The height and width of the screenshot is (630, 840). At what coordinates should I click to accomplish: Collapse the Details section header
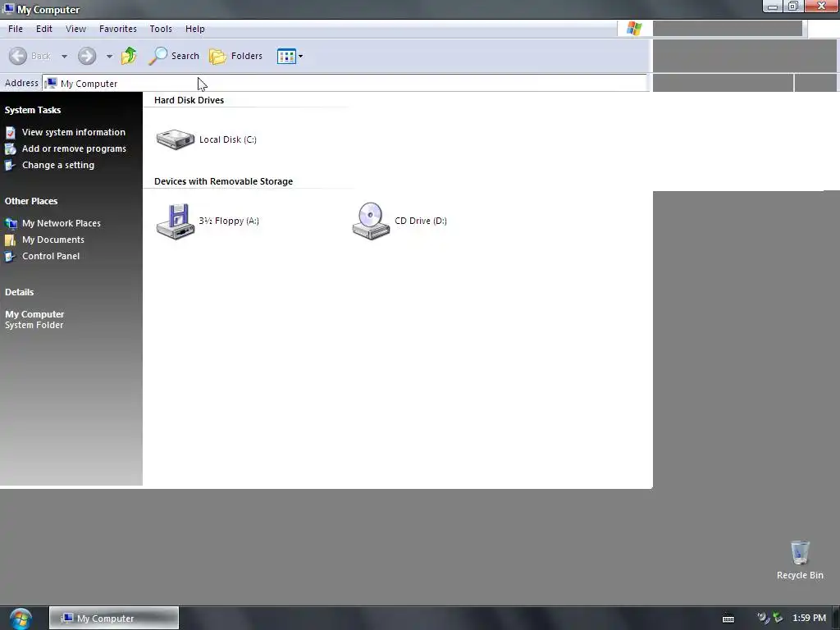coord(20,292)
